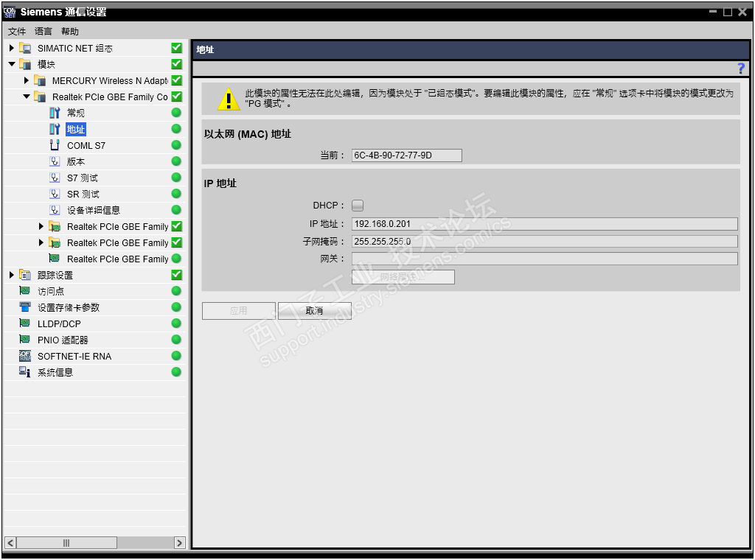Screen dimensions: 755x560
Task: Click the S7 测试 diagnostic icon
Action: point(55,178)
